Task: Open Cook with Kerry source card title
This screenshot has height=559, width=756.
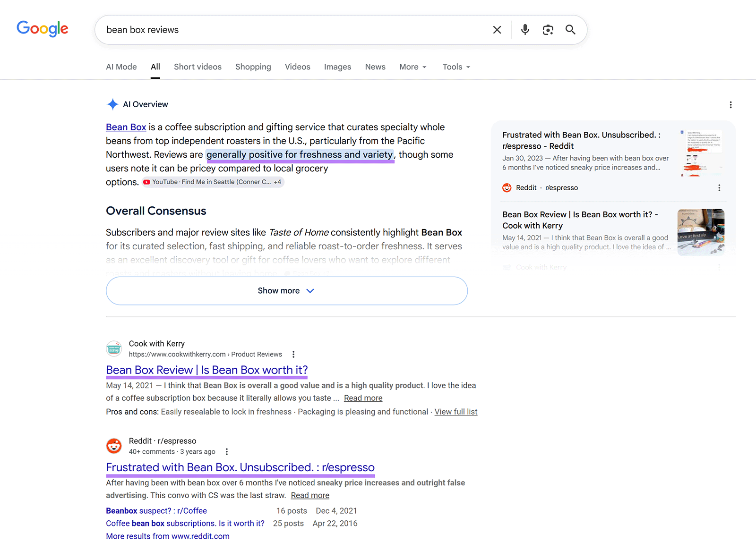Action: 580,220
